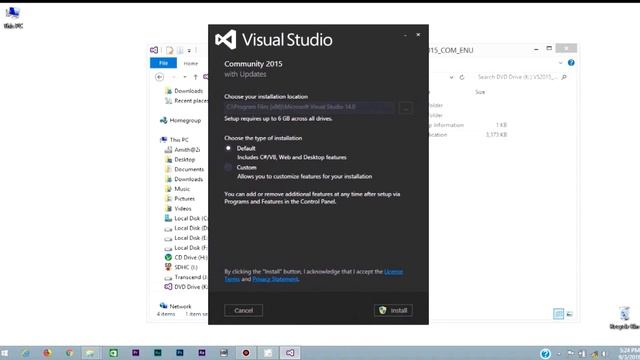Open the After Effects taskbar icon
Screen dimensions: 640x360
tap(202, 353)
